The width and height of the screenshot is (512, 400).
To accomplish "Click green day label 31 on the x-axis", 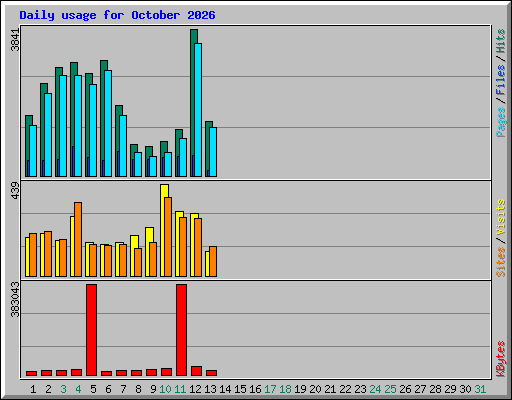I will click(x=480, y=389).
